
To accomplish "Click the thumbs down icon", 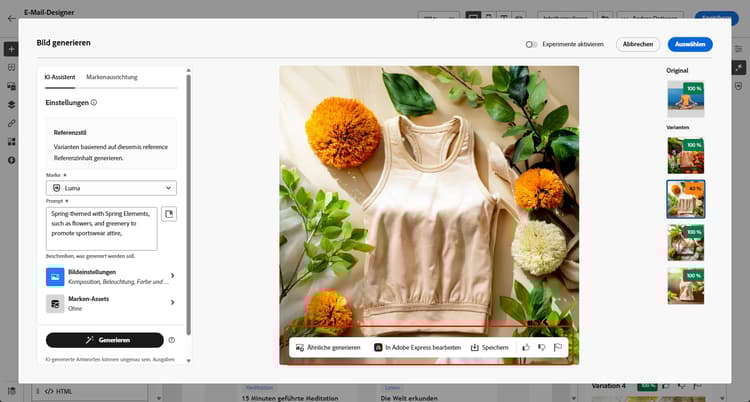I will [x=542, y=347].
